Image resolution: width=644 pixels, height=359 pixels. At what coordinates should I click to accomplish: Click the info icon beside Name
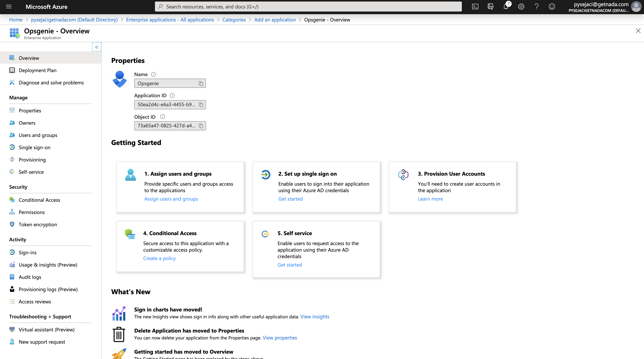point(153,74)
